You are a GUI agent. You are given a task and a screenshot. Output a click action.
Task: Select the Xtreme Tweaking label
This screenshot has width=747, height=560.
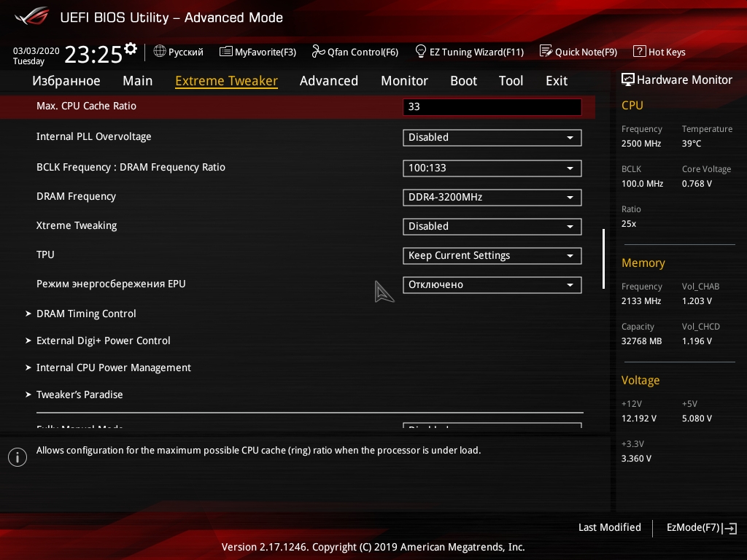(x=77, y=226)
